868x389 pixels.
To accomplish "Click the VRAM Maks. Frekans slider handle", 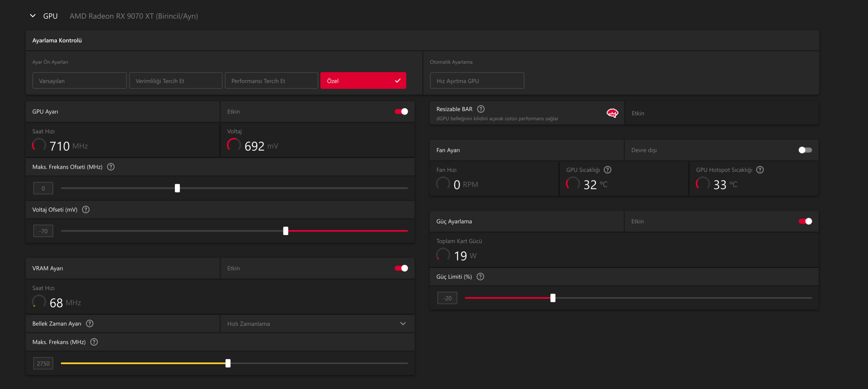I will click(x=228, y=363).
